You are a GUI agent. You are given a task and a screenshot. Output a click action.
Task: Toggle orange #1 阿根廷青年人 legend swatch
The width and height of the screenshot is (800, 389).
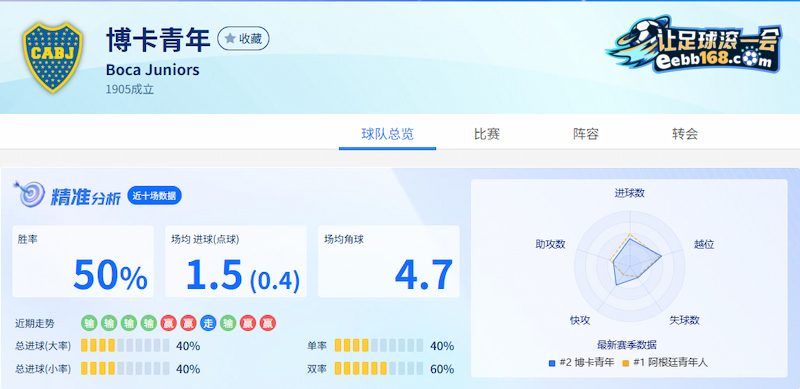click(x=626, y=363)
